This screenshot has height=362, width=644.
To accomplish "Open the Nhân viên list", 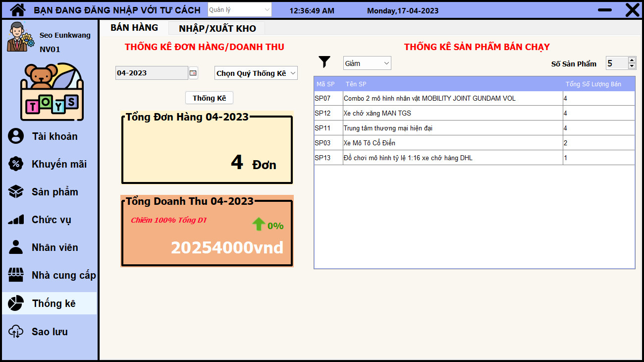I will tap(55, 247).
